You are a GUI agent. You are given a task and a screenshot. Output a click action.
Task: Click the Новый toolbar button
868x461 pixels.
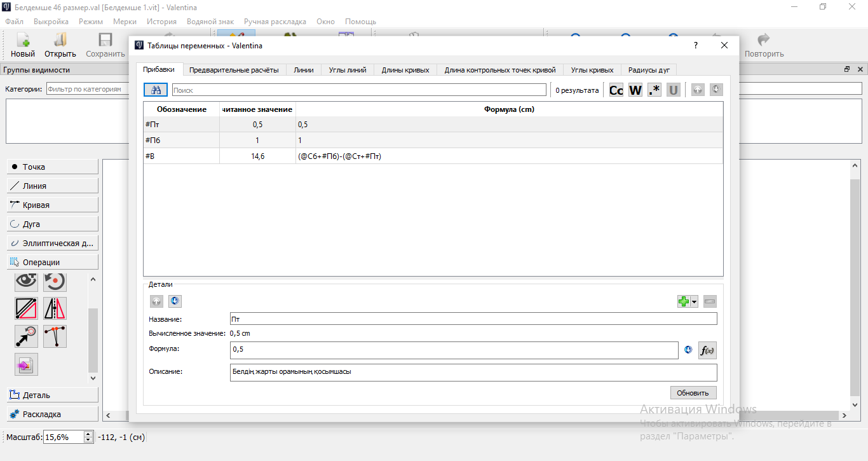tap(23, 45)
